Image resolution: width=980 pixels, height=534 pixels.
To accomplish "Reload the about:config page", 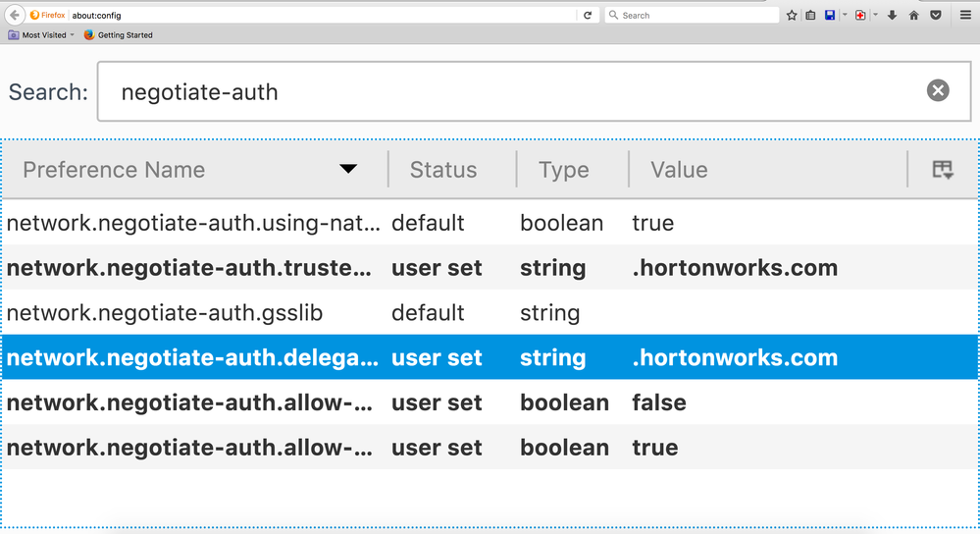I will (588, 15).
